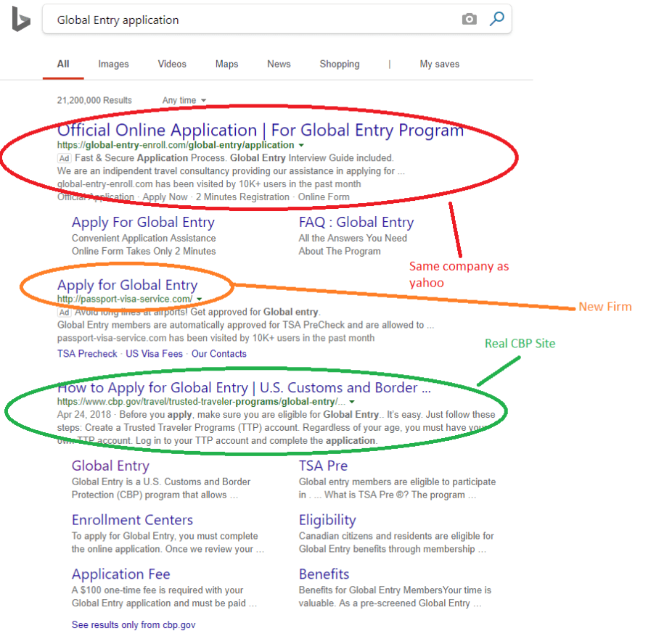Go to the Shopping tab
Viewport: 672px width, 644px height.
(x=340, y=64)
